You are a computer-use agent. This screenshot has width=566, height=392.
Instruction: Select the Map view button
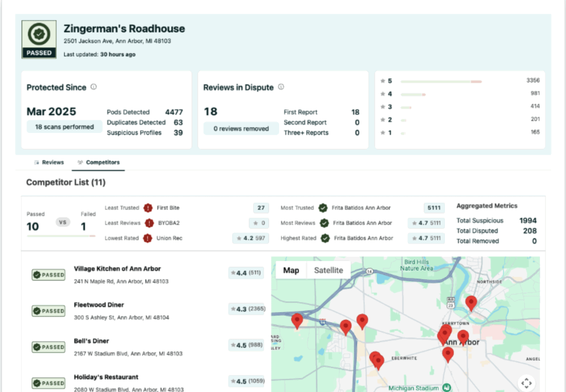click(291, 271)
